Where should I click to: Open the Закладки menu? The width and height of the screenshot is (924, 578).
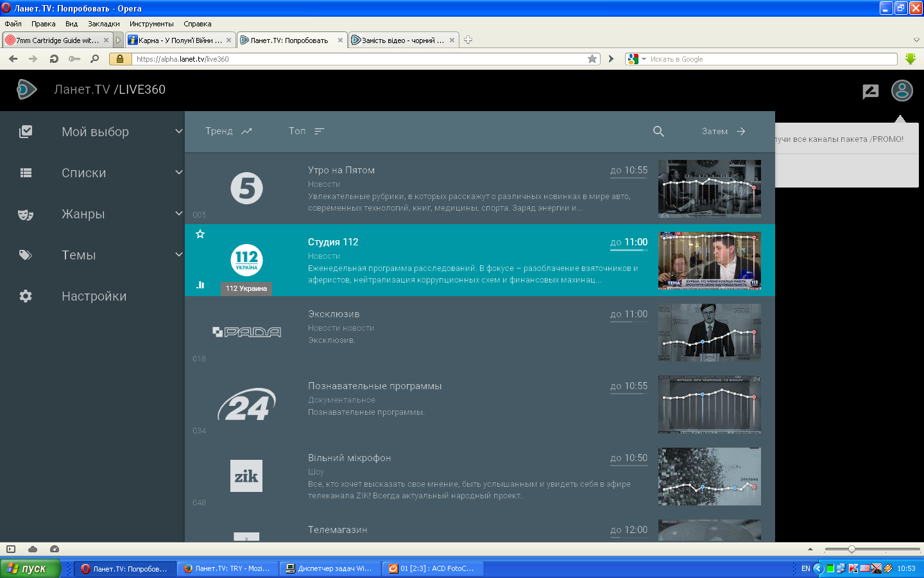click(x=103, y=24)
